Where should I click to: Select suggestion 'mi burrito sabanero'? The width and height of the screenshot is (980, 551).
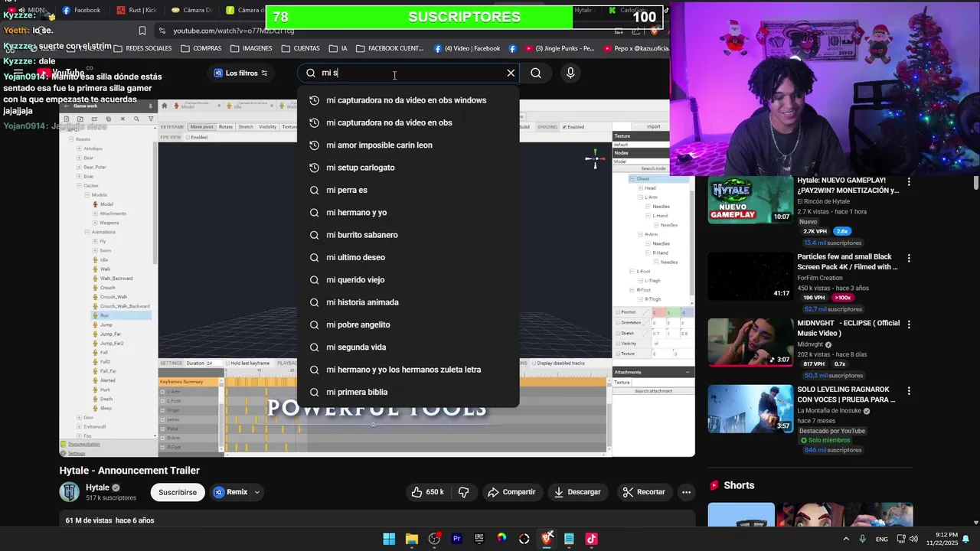click(x=408, y=235)
